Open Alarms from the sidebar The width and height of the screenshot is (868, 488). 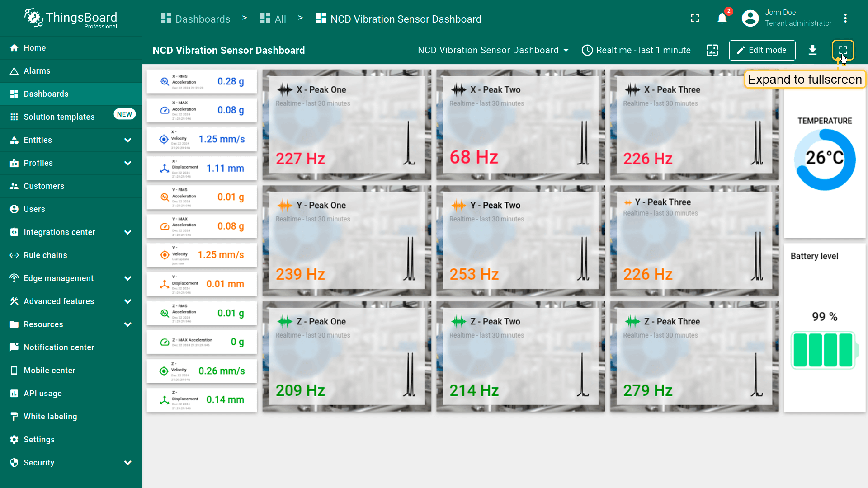(37, 71)
